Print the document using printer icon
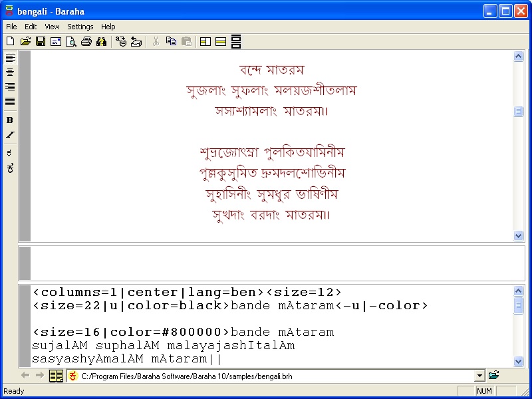Image resolution: width=532 pixels, height=399 pixels. point(86,41)
